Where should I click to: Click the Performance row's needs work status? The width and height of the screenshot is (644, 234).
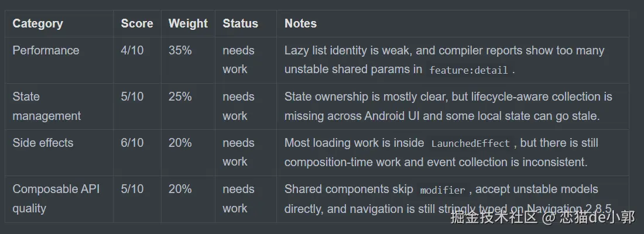(238, 60)
